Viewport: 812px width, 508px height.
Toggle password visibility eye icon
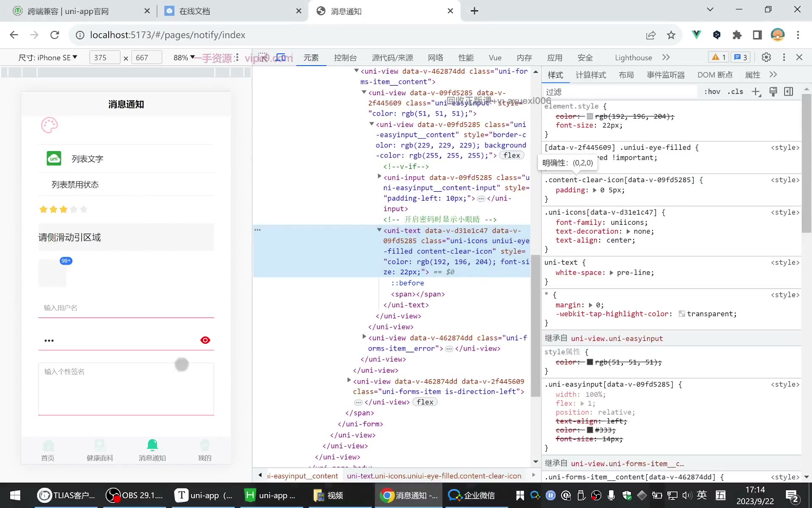tap(205, 340)
